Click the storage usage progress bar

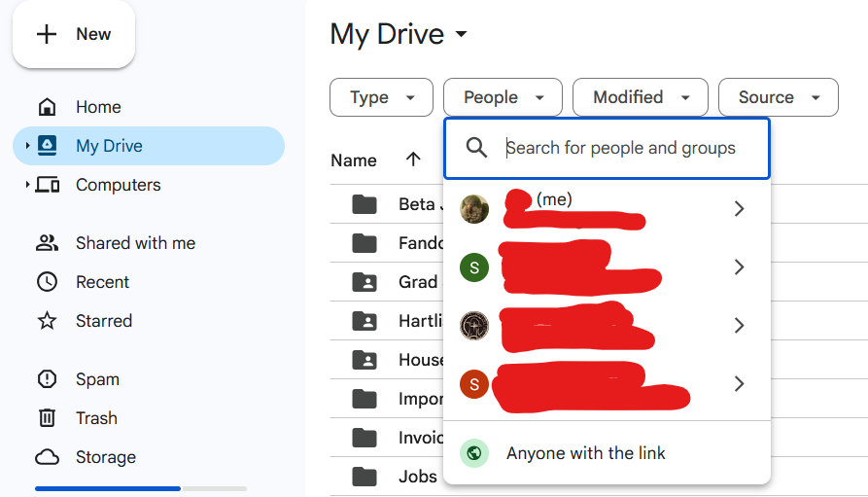tap(141, 488)
